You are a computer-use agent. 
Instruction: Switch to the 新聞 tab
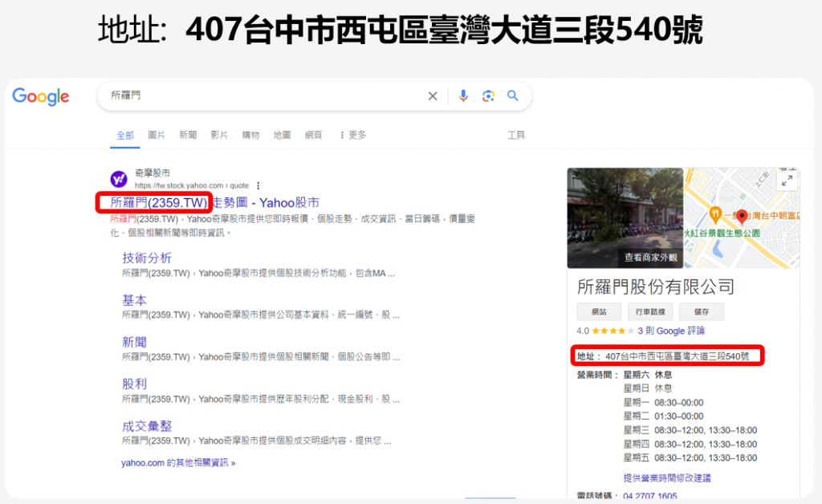(188, 135)
